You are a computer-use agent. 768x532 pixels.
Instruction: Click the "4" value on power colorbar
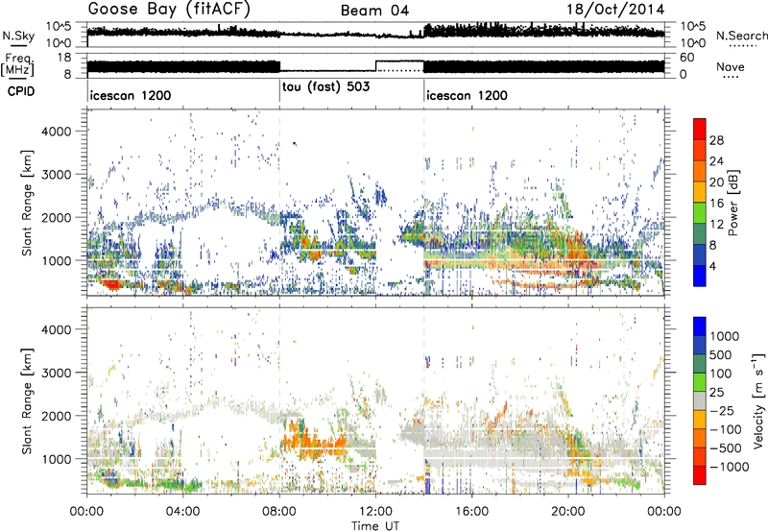tap(712, 267)
